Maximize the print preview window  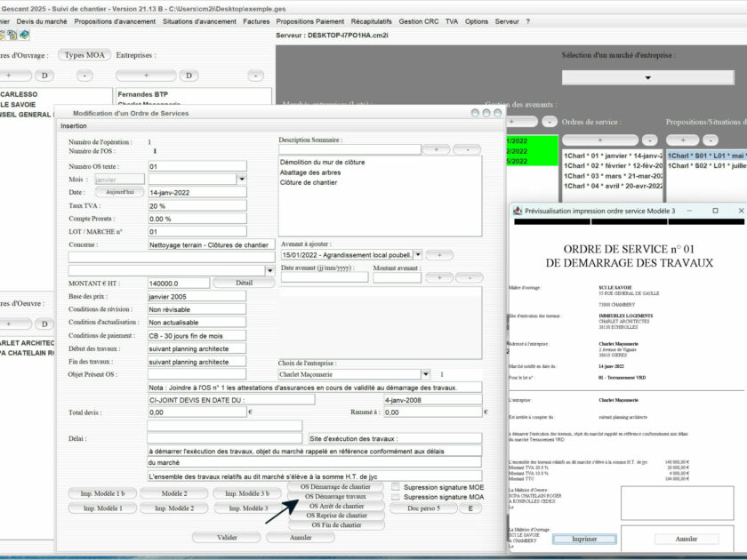click(715, 211)
